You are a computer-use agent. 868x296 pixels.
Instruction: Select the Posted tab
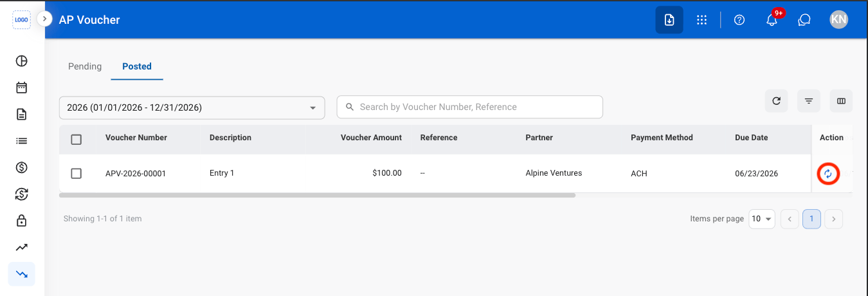tap(137, 66)
